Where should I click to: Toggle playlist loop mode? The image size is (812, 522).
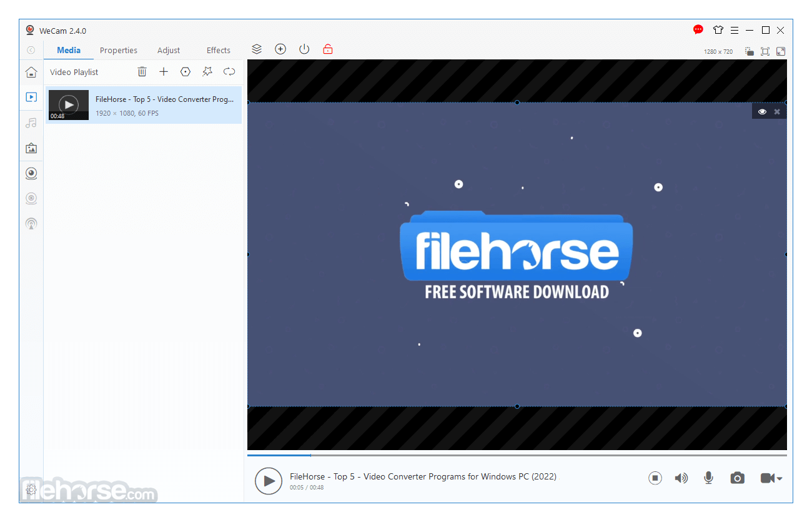click(229, 72)
